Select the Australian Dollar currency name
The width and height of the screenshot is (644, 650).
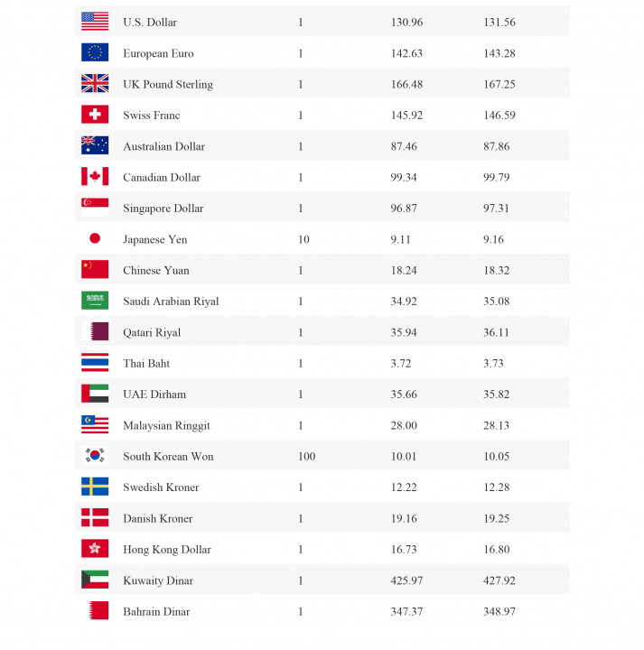point(163,146)
